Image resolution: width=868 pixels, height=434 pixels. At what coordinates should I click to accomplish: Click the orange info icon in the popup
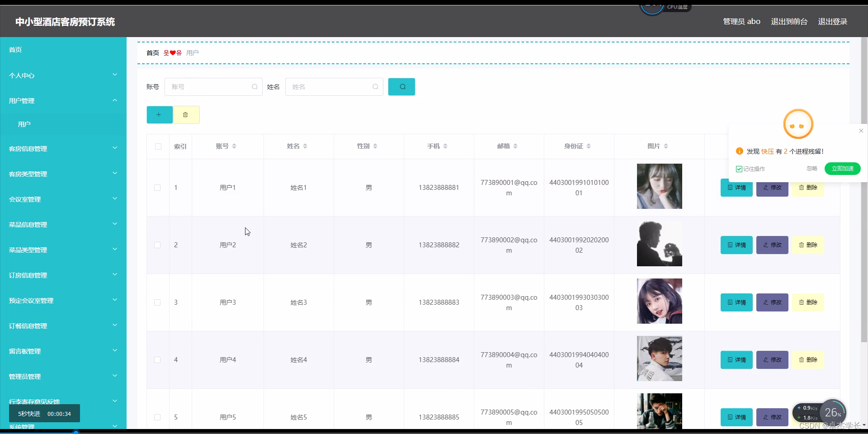click(740, 151)
